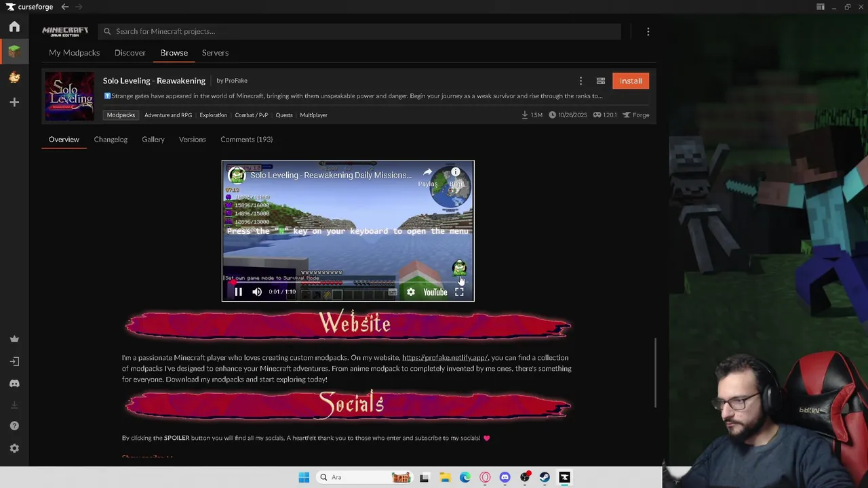Click the Exploration category link
868x488 pixels.
(214, 115)
